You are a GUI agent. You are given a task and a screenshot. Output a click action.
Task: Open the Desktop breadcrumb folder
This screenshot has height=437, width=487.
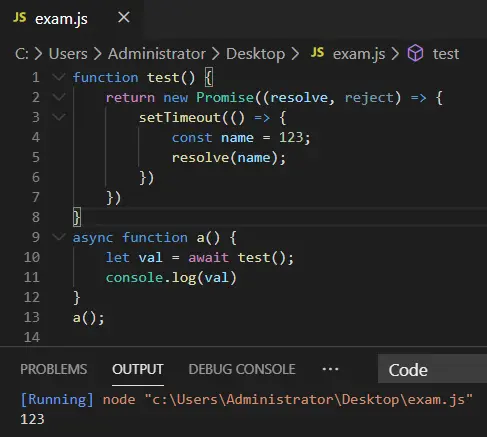(x=256, y=54)
